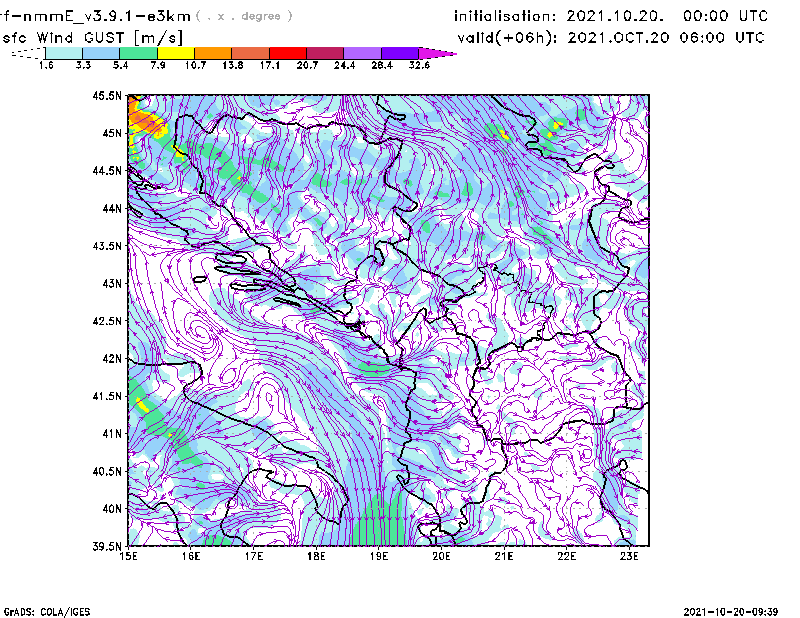Click the legend value 10.7
Screen dimensions: 800x618
(195, 65)
